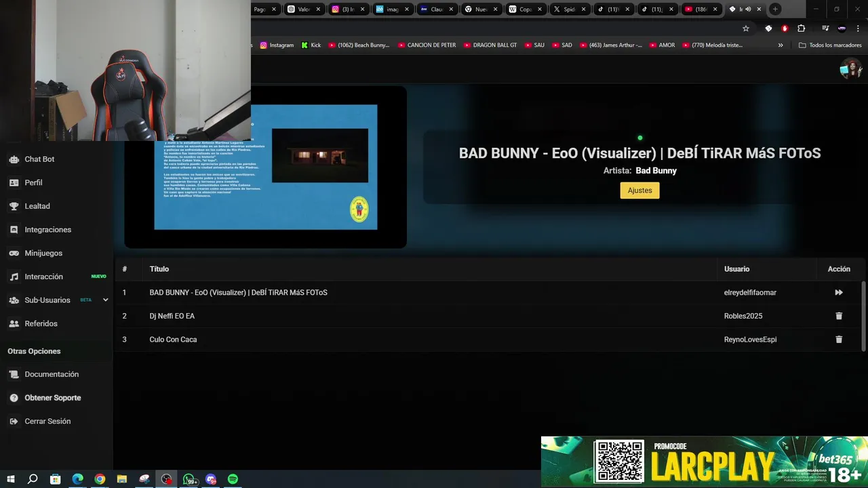
Task: Open Referidos in the sidebar
Action: pyautogui.click(x=41, y=323)
